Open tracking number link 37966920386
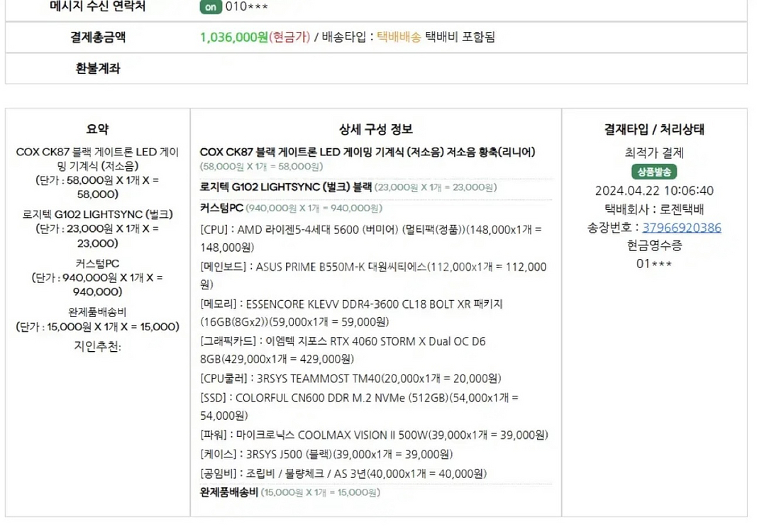The width and height of the screenshot is (757, 532). pos(681,228)
